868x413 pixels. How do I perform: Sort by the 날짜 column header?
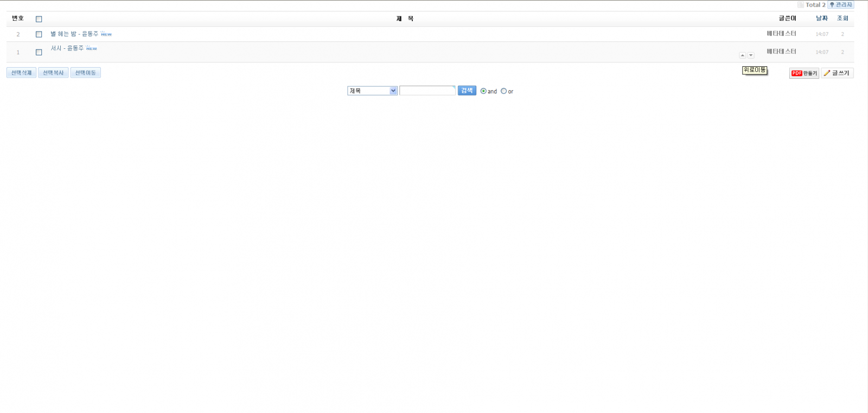822,18
